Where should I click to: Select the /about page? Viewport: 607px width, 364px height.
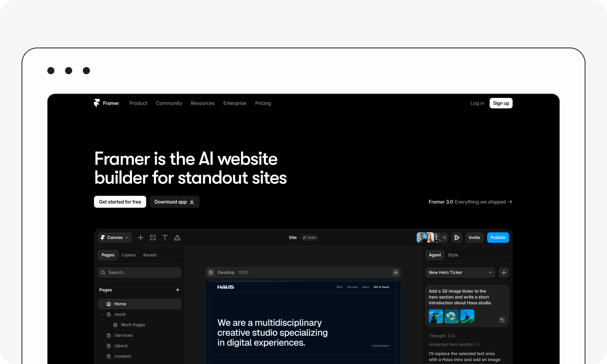(121, 346)
